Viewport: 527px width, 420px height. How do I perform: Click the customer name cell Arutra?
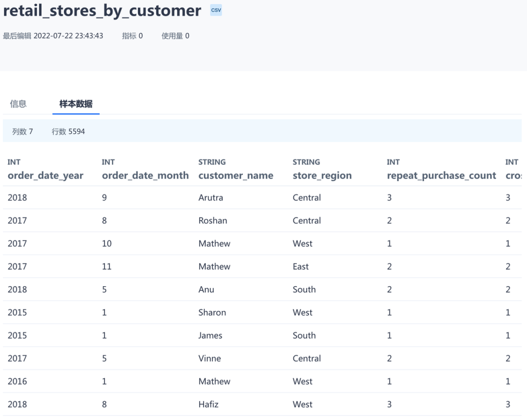pyautogui.click(x=210, y=198)
